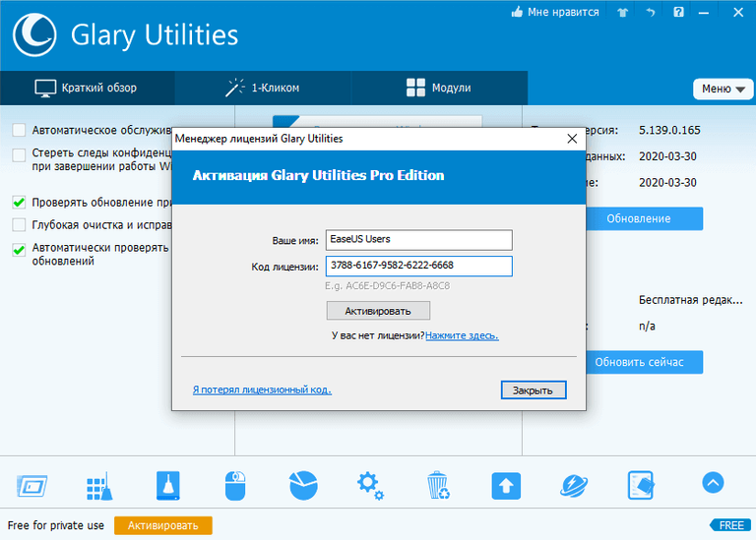756x540 pixels.
Task: Open the help question mark icon
Action: [x=678, y=12]
